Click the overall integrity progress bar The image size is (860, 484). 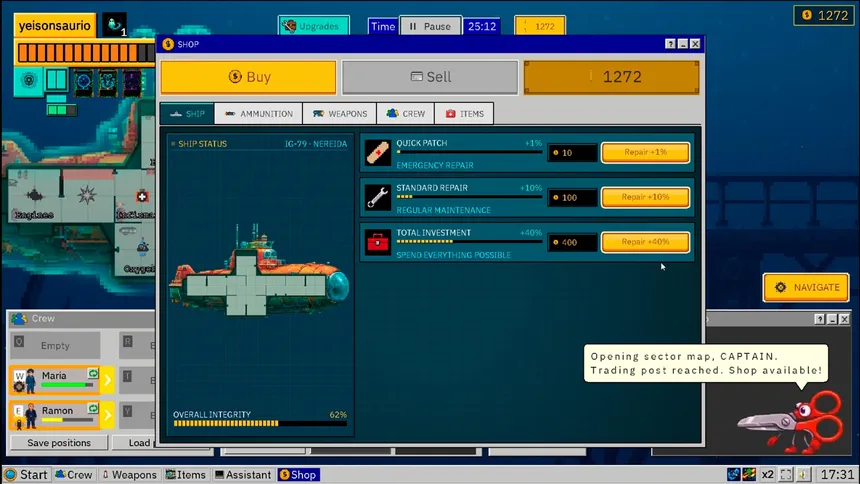click(x=260, y=424)
